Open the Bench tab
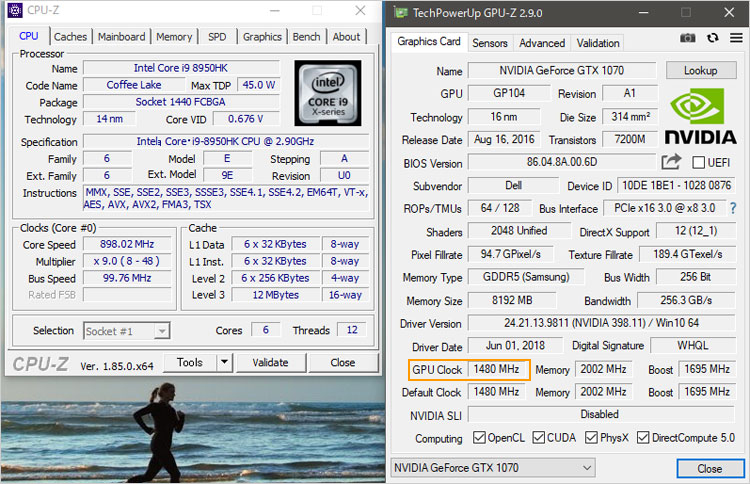750x484 pixels. [x=306, y=37]
